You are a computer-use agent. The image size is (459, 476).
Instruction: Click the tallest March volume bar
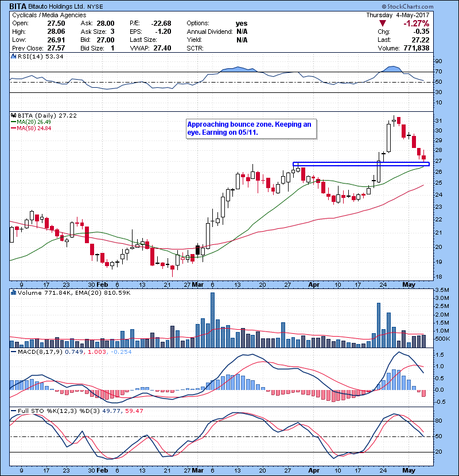tap(212, 320)
